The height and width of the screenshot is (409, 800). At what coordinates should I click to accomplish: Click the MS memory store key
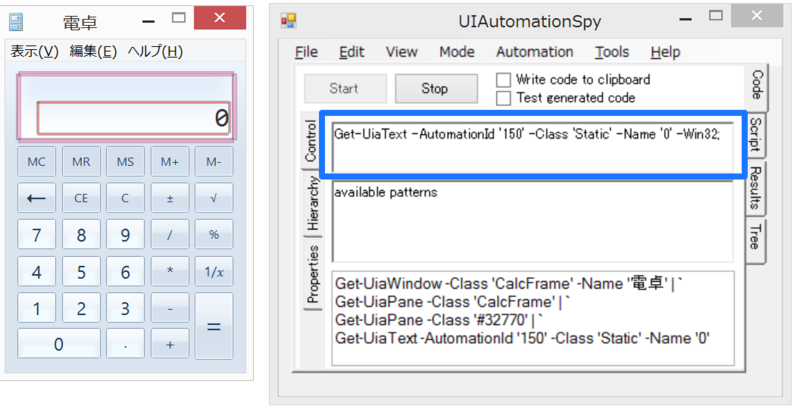126,162
